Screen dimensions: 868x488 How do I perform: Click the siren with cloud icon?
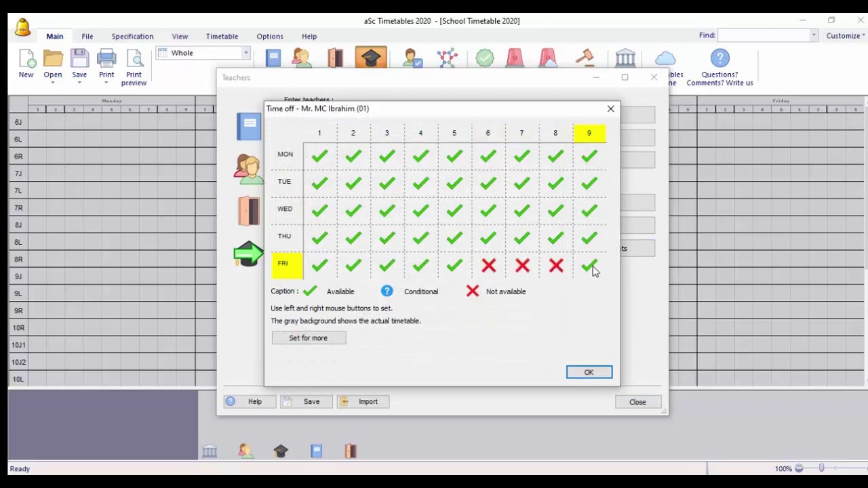coord(548,58)
